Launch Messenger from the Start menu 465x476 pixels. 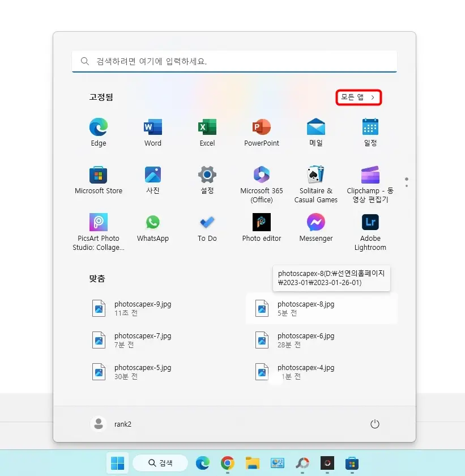click(315, 222)
